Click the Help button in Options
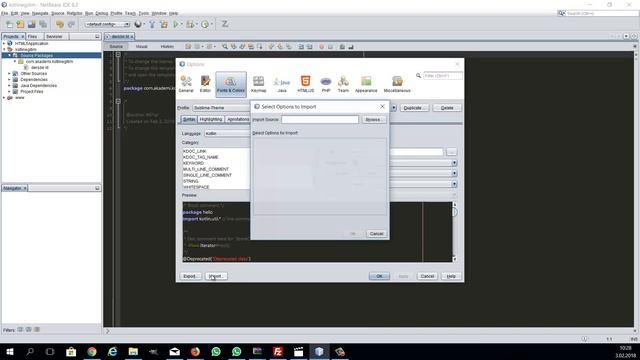 tap(451, 276)
